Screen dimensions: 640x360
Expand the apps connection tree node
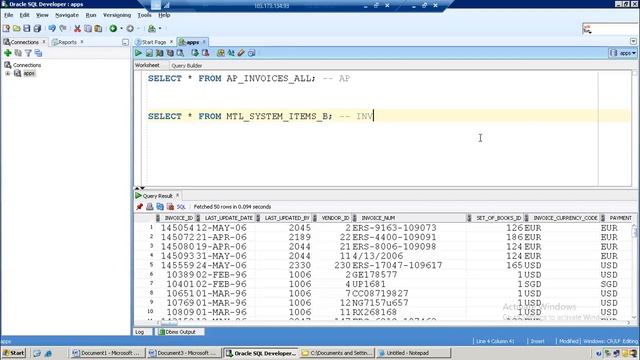pyautogui.click(x=7, y=73)
